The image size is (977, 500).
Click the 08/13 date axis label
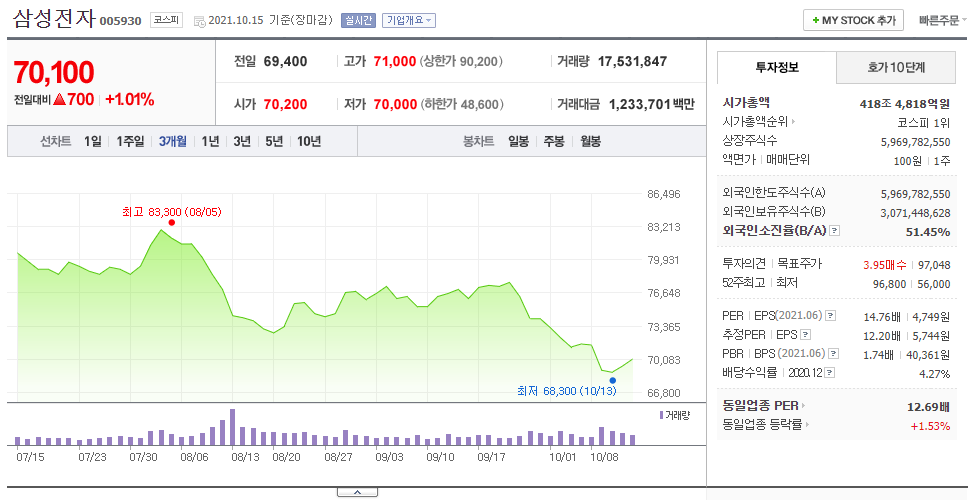tap(245, 457)
